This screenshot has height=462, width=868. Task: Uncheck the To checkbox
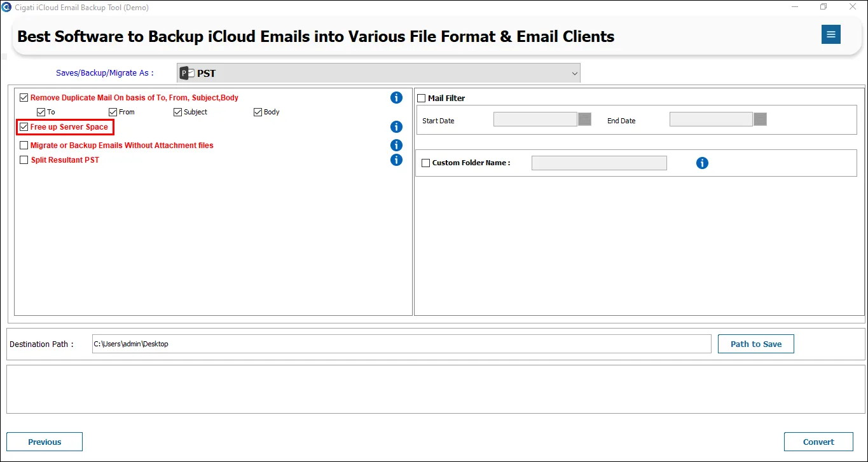[x=41, y=112]
